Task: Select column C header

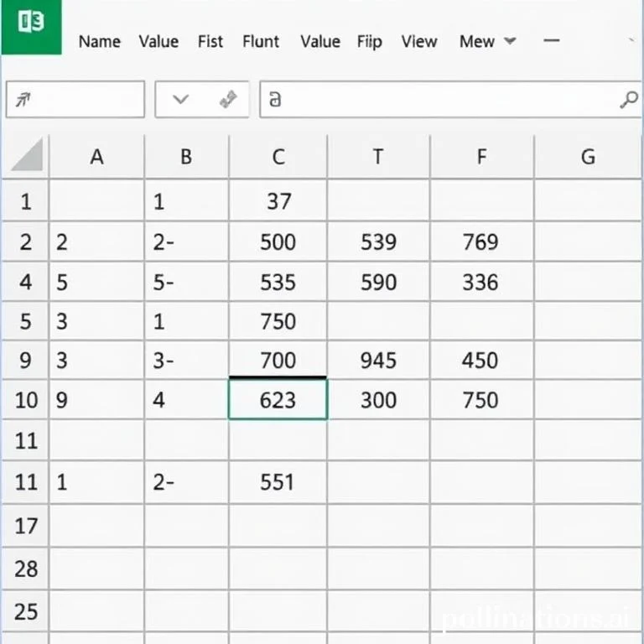Action: pyautogui.click(x=278, y=157)
